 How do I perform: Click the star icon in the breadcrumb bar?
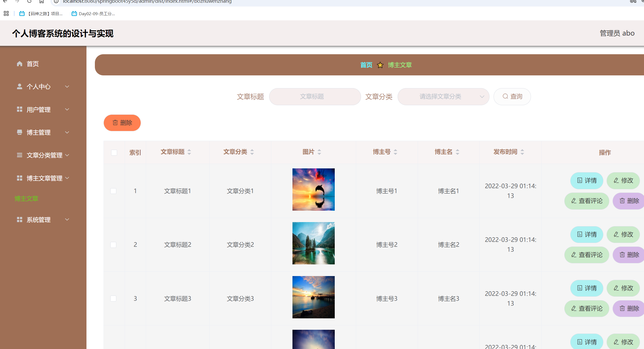380,65
